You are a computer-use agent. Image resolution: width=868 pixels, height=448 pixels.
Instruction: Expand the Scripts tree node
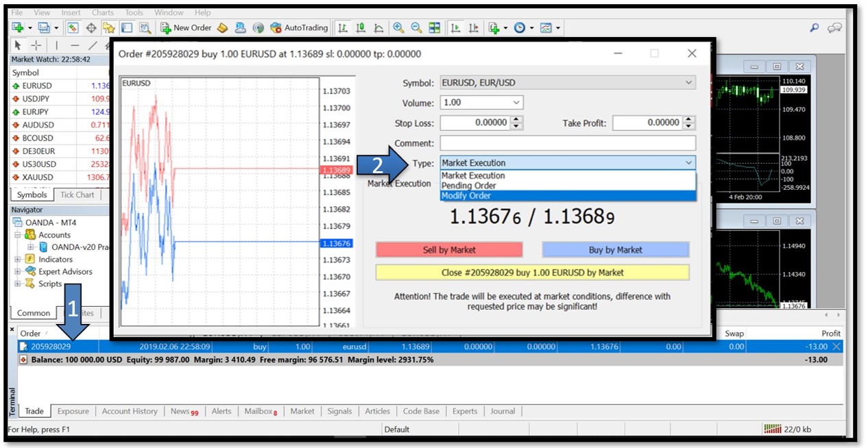[x=18, y=284]
